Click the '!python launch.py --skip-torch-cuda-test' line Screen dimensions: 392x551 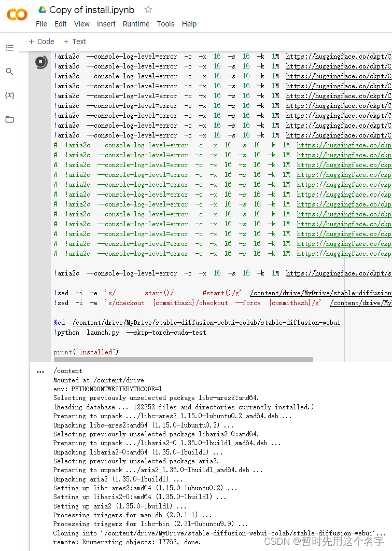[130, 333]
